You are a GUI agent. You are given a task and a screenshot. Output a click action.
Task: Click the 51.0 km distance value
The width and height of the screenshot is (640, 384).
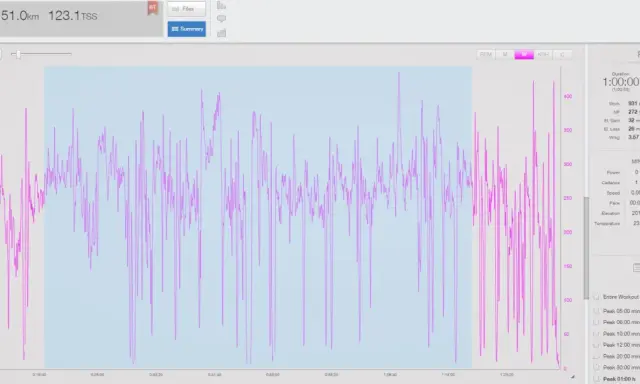click(20, 16)
